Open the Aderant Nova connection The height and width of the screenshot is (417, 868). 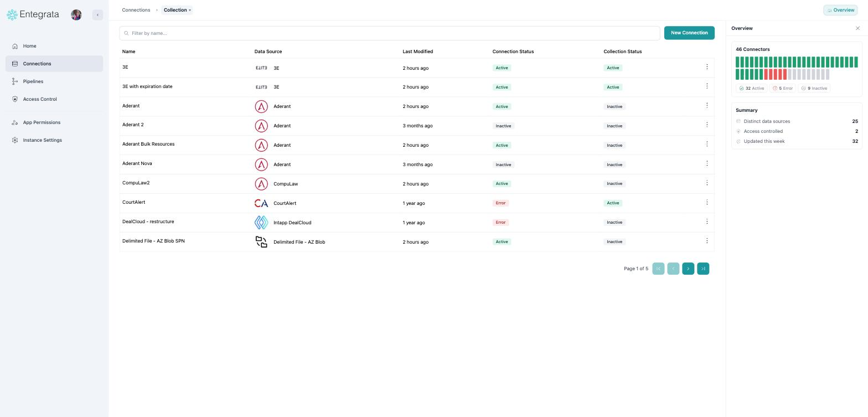137,163
